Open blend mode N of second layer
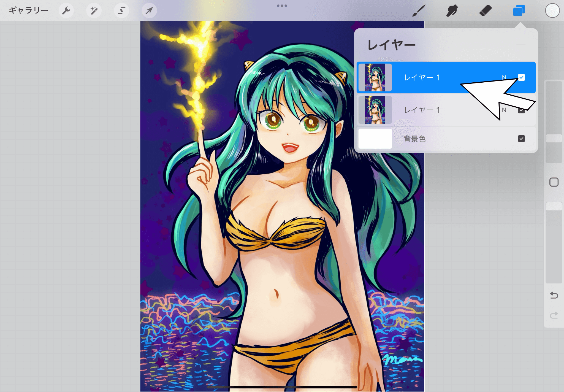564x392 pixels. (504, 110)
